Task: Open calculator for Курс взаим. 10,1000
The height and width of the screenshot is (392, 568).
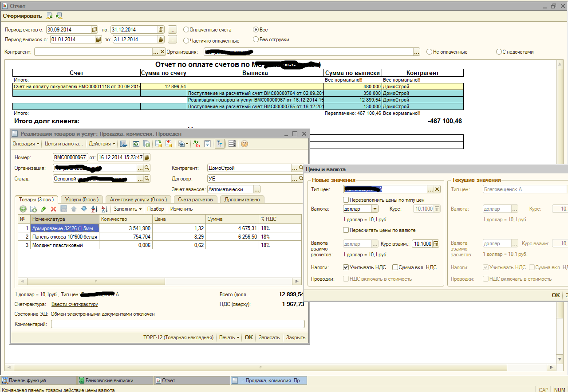Action: click(x=436, y=243)
